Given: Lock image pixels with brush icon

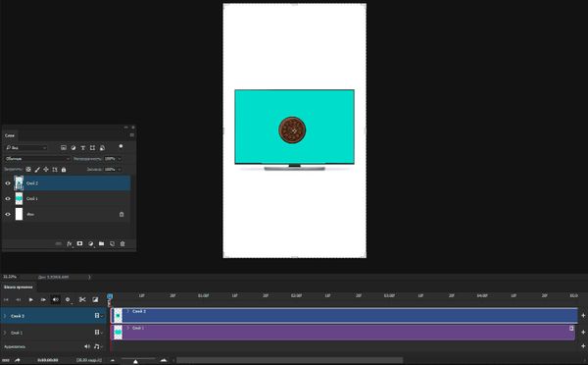Looking at the screenshot, I should [37, 170].
